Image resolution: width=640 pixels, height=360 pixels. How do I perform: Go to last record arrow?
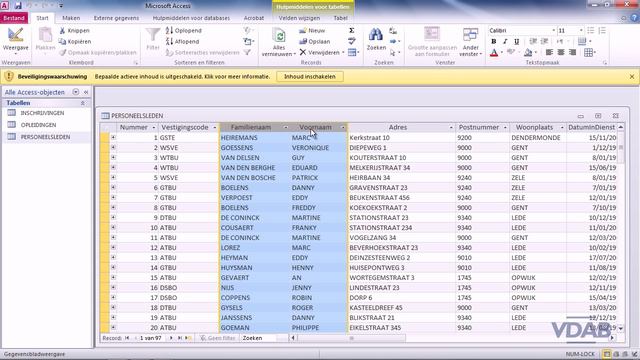(x=180, y=338)
